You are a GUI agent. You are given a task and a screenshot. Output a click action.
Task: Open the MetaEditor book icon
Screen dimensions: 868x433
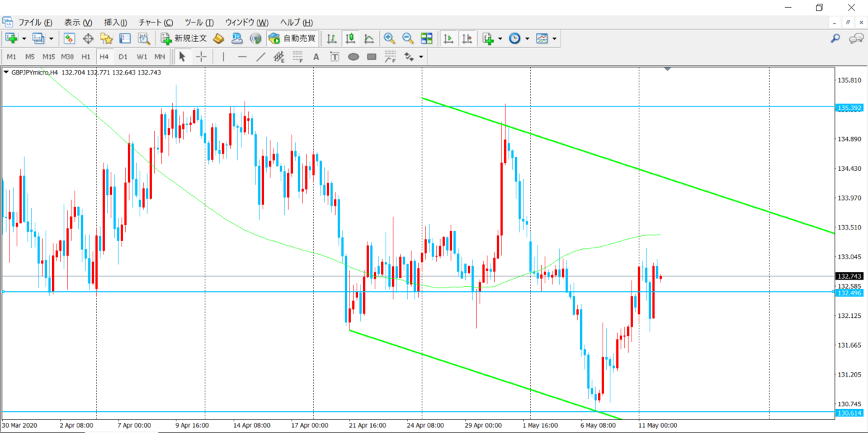coord(218,38)
